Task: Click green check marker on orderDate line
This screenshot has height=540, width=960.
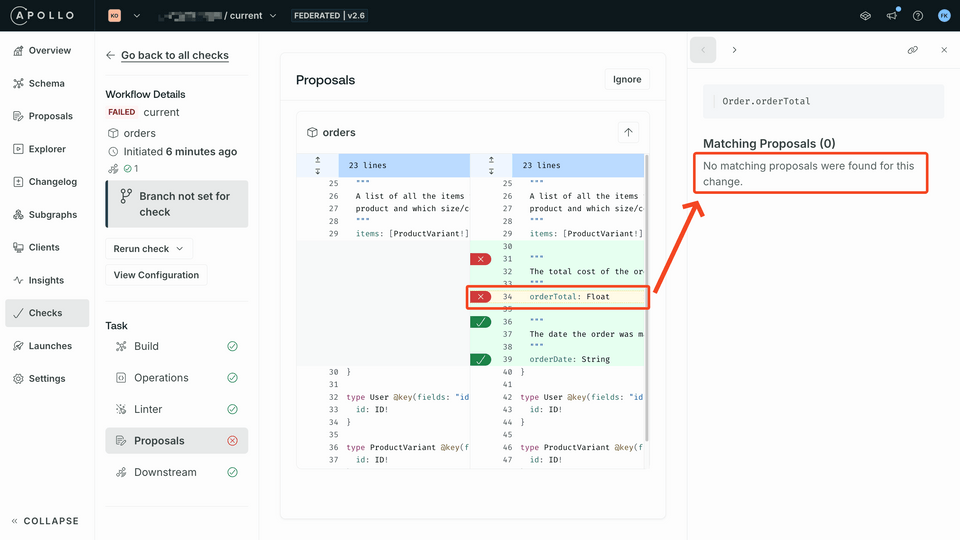Action: point(481,359)
